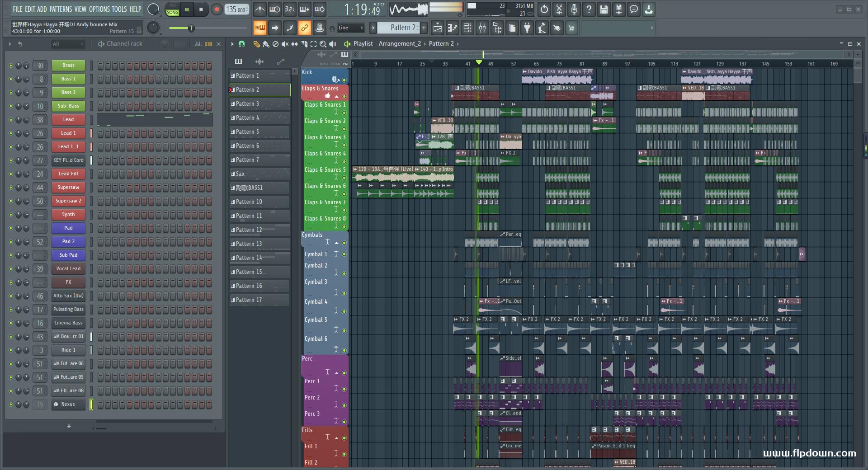
Task: Select the Sub Bass channel button
Action: (x=68, y=106)
